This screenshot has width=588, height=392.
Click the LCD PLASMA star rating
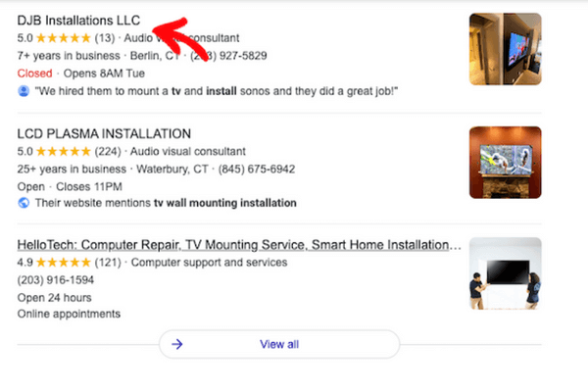64,151
